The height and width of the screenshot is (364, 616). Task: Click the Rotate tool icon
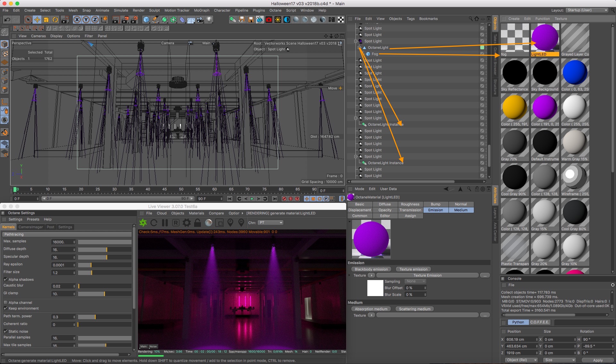(55, 20)
